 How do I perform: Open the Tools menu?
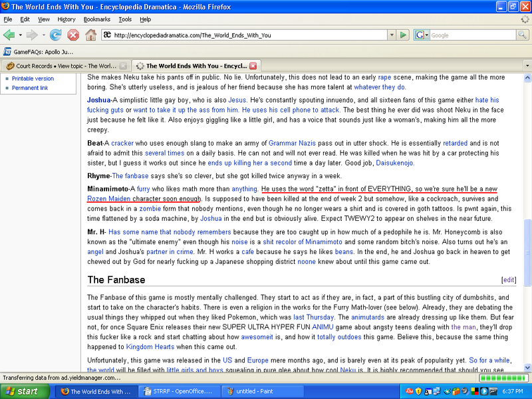(x=125, y=19)
